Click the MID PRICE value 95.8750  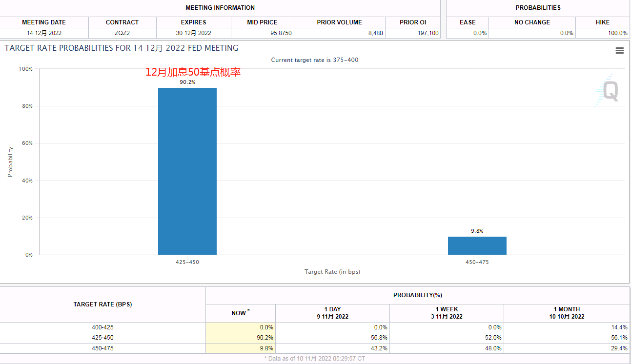point(262,33)
